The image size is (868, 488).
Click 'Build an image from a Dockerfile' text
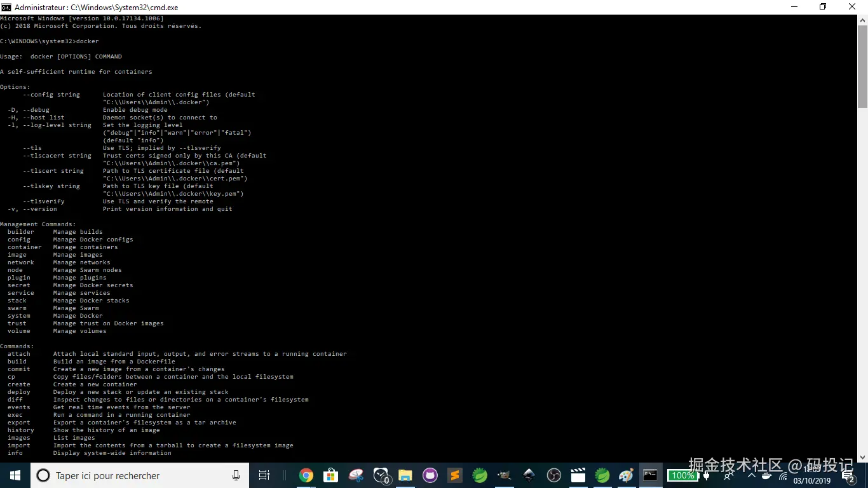114,362
